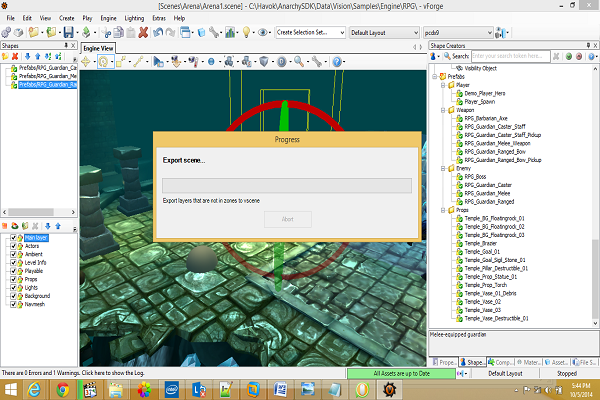Image resolution: width=600 pixels, height=400 pixels.
Task: Click the blue down arrow in Shapes panel toolbar
Action: pos(28,57)
